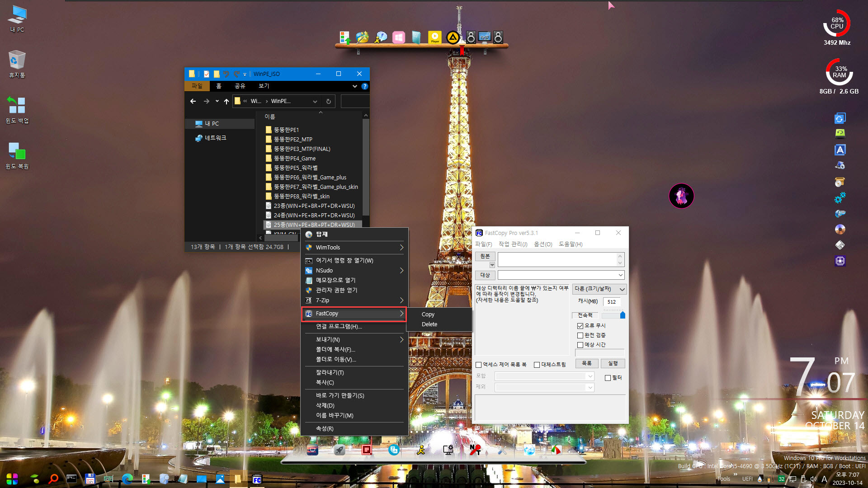Screen dimensions: 868x488
Task: Click the round purple avatar icon on the desktop
Action: (x=681, y=196)
